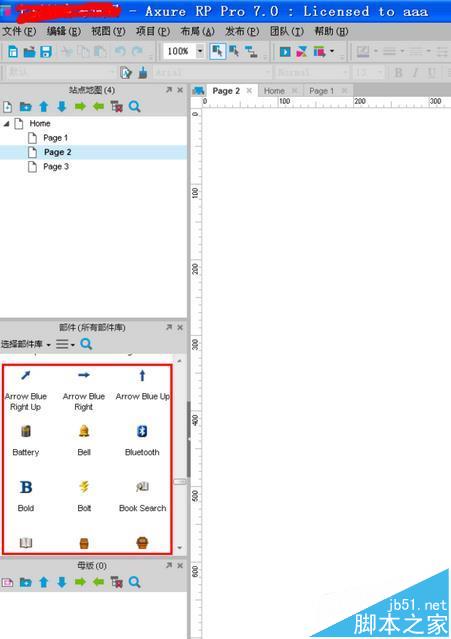
Task: Move page down in sitemap panel
Action: coord(62,107)
